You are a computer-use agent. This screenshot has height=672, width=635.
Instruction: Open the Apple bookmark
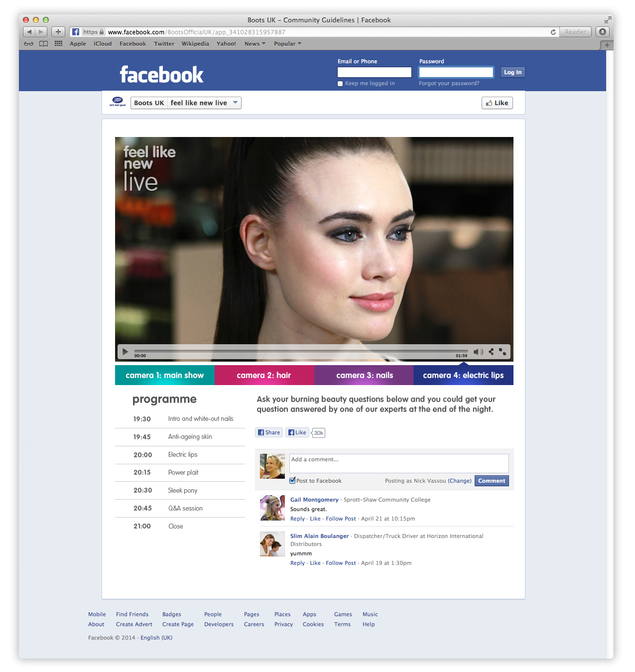pyautogui.click(x=78, y=44)
